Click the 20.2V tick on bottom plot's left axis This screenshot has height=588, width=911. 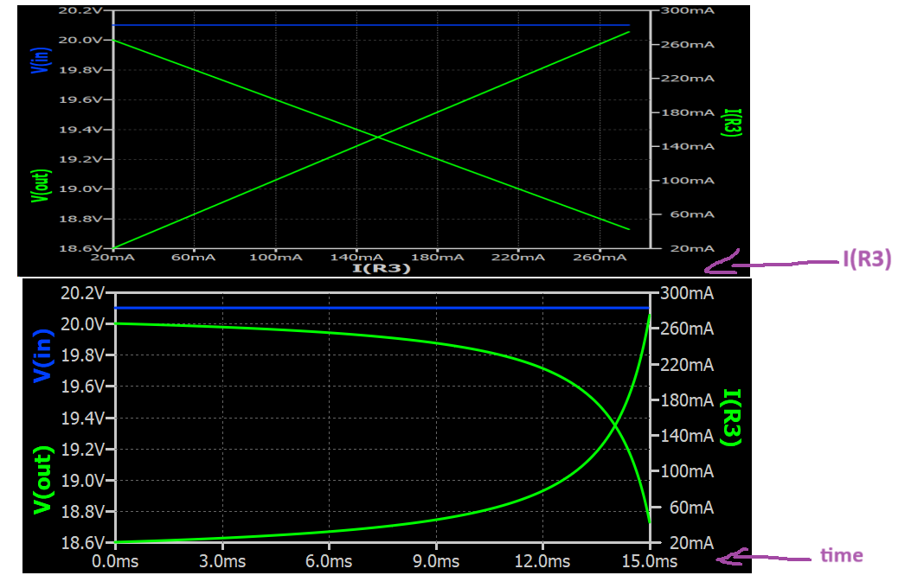click(x=82, y=293)
